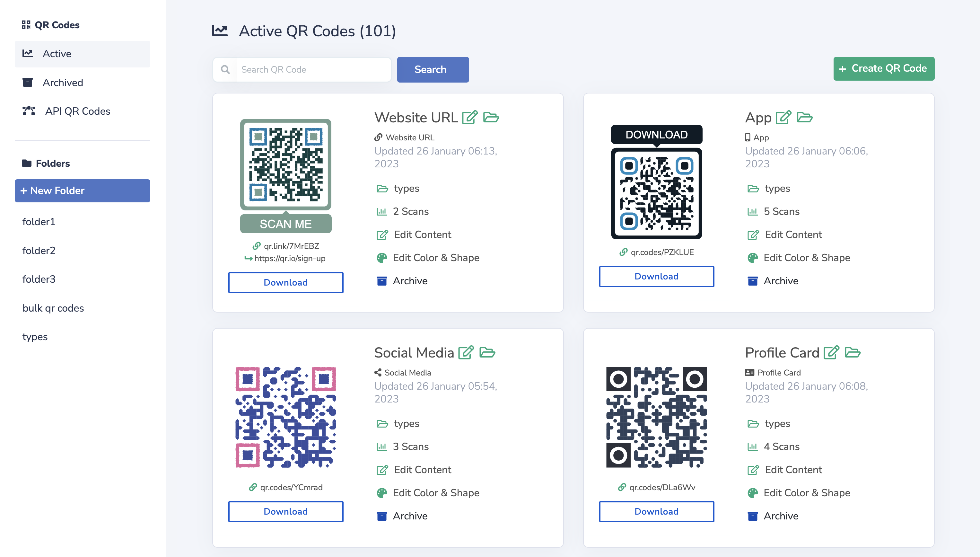Switch to the Active QR codes view

[57, 54]
